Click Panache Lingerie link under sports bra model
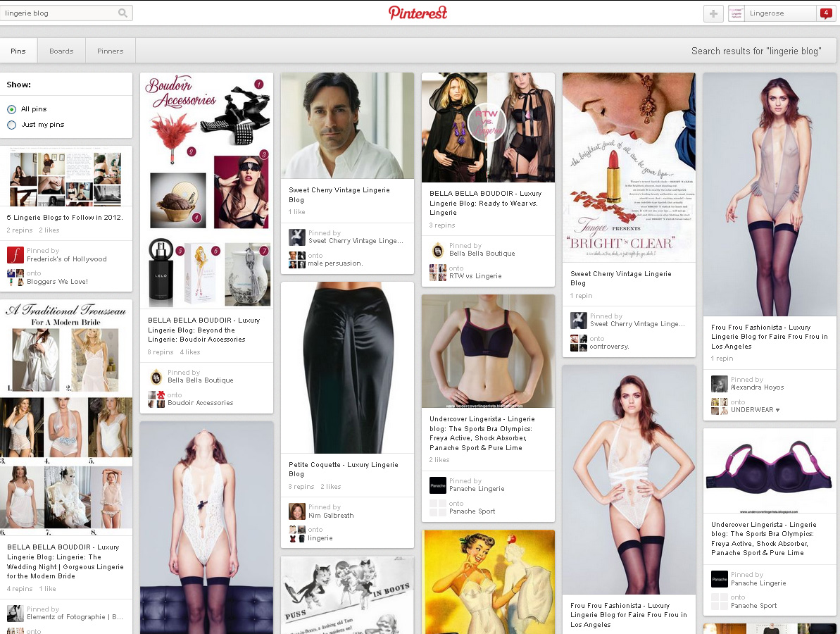840x634 pixels. pos(477,489)
